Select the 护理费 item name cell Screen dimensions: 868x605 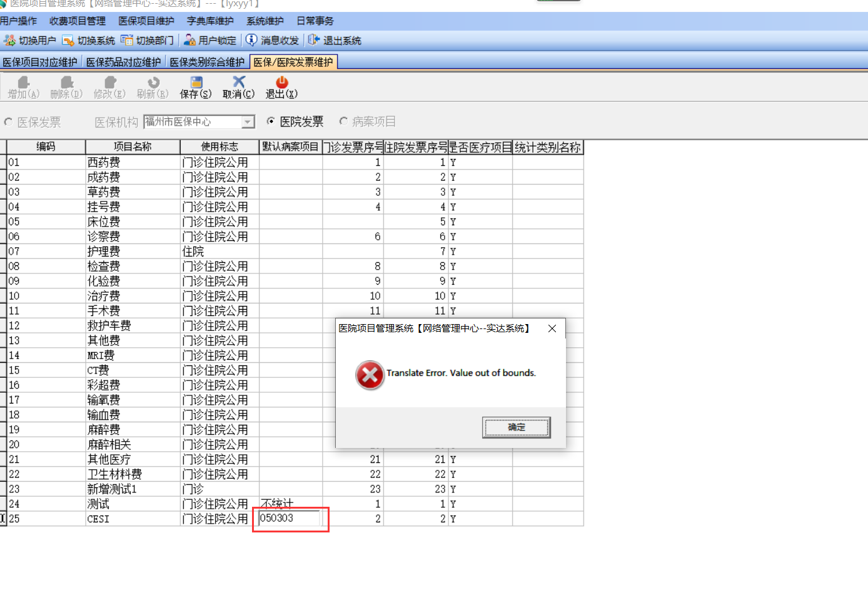point(133,252)
